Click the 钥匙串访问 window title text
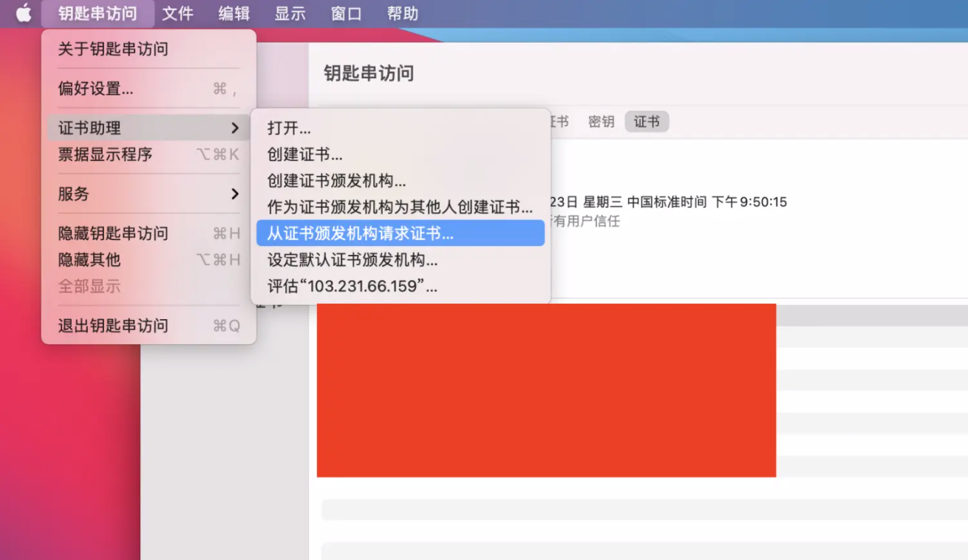The height and width of the screenshot is (560, 968). click(369, 73)
